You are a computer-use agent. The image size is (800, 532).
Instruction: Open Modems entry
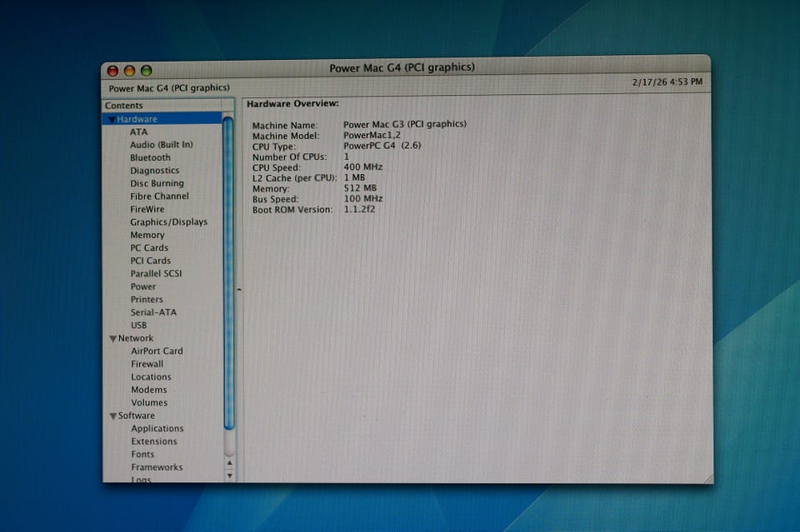pos(148,390)
